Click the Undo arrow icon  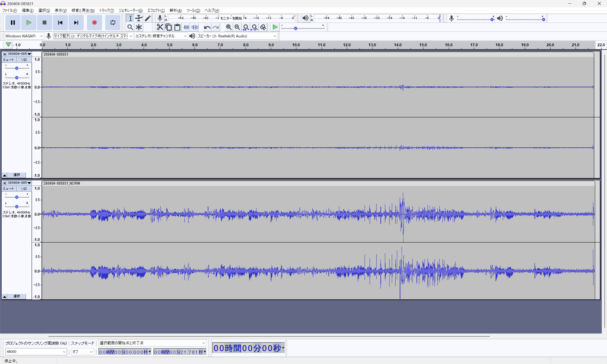tap(207, 27)
